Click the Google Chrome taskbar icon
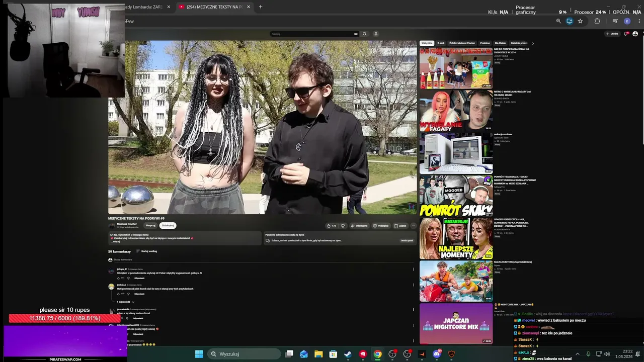Screen dimensions: 644x362 pyautogui.click(x=377, y=354)
